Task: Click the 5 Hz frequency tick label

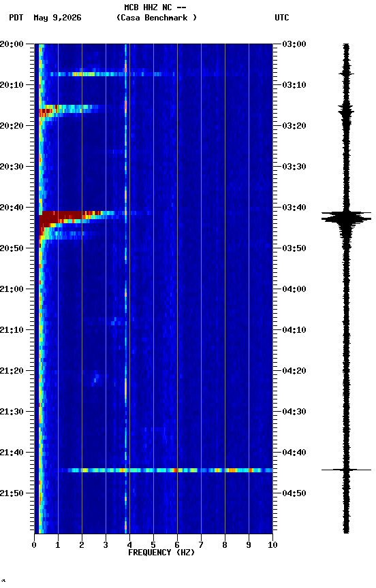Action: click(x=153, y=545)
